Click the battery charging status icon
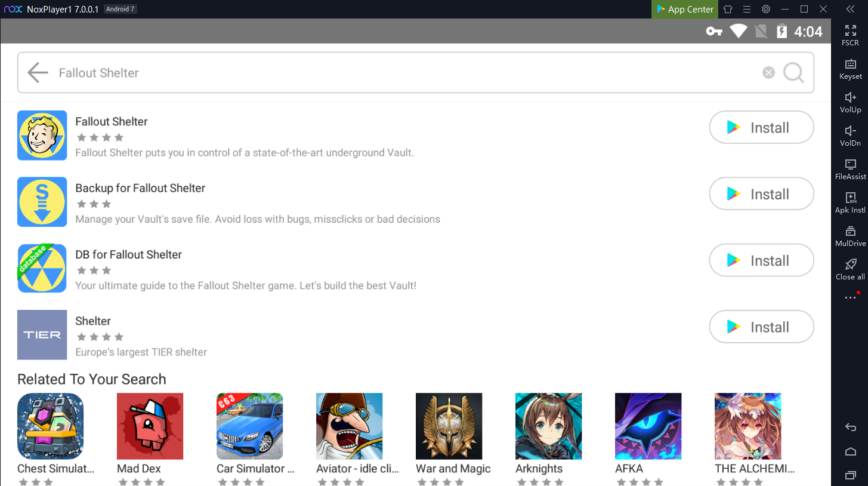This screenshot has width=868, height=486. tap(781, 31)
